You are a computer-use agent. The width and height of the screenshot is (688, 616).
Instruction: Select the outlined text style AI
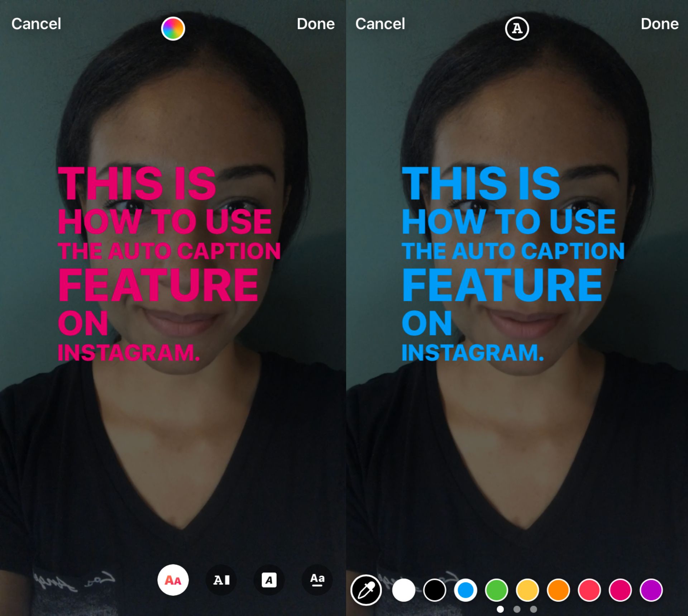pyautogui.click(x=221, y=579)
